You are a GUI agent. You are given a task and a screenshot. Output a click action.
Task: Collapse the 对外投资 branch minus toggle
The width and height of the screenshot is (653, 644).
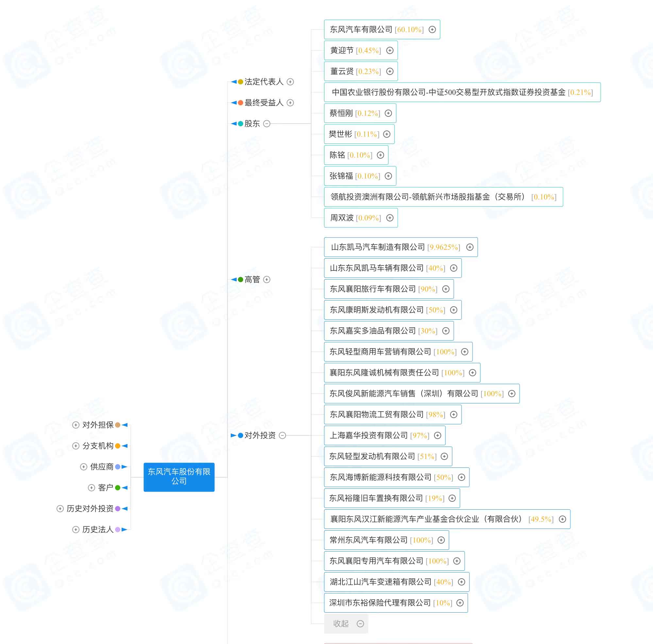point(283,435)
